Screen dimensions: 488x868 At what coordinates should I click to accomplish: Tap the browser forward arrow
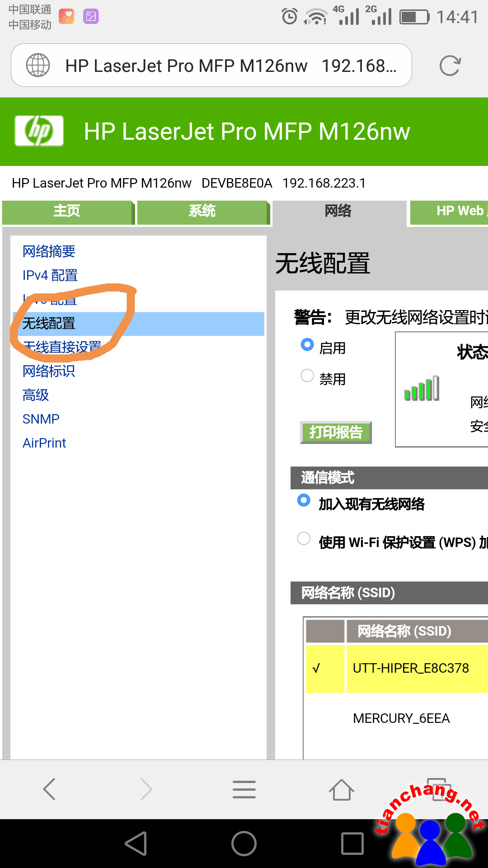146,789
